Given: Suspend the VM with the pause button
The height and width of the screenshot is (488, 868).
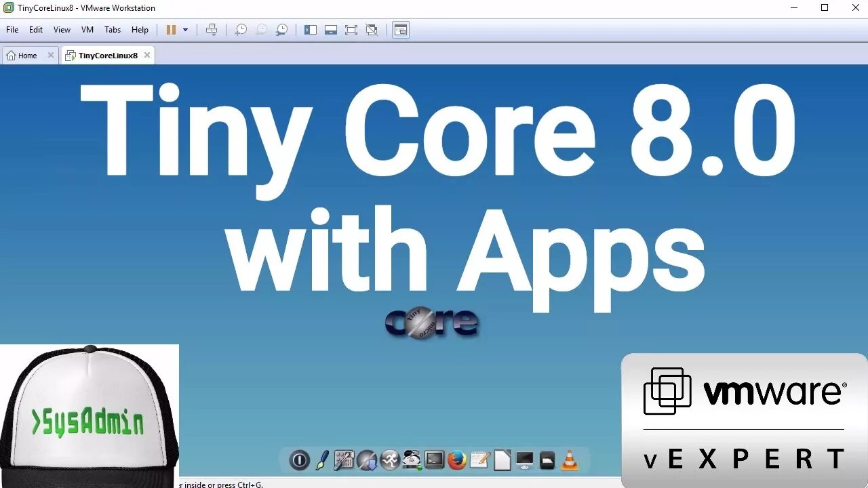Looking at the screenshot, I should [171, 30].
